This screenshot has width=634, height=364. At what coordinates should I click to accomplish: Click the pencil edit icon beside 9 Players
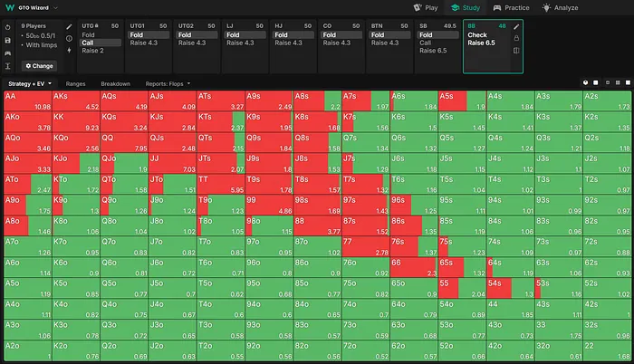point(69,27)
